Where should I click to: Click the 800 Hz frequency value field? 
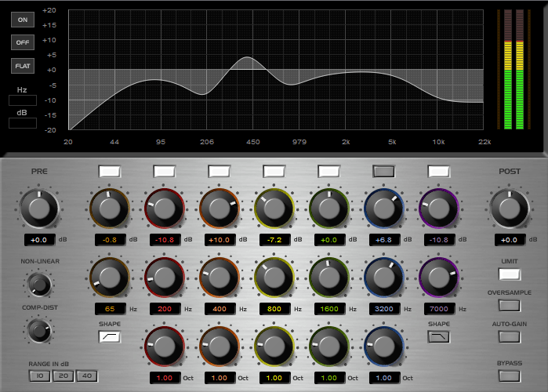coord(274,309)
